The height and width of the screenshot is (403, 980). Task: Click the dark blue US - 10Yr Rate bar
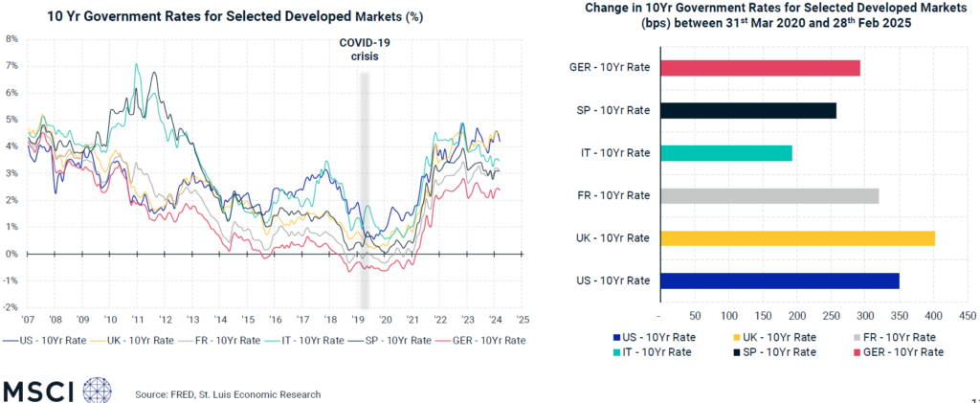[x=780, y=280]
